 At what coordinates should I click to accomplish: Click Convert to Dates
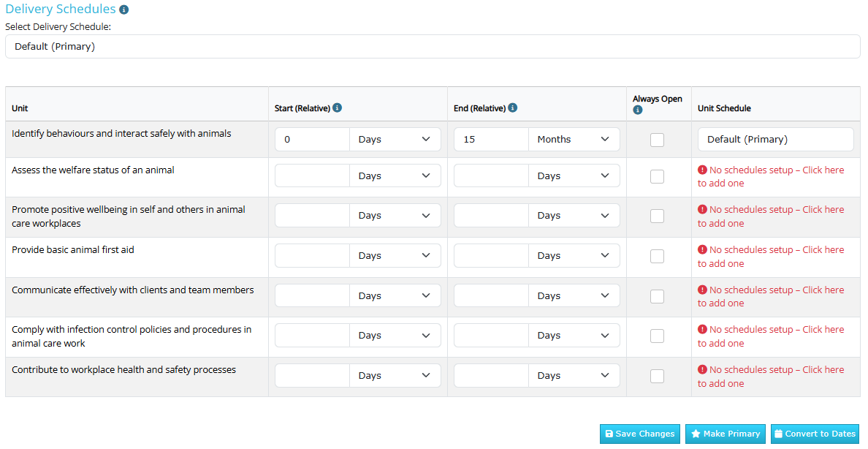[815, 433]
